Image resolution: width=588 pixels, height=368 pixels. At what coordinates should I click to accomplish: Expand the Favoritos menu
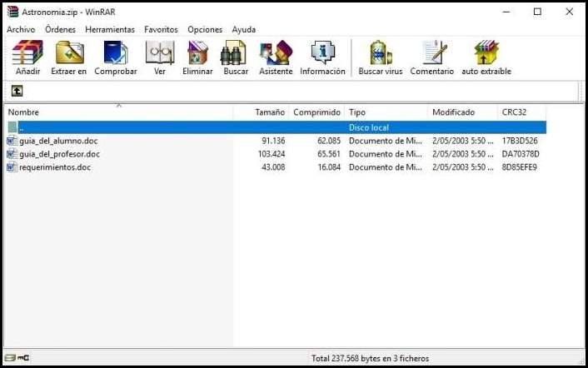(161, 29)
